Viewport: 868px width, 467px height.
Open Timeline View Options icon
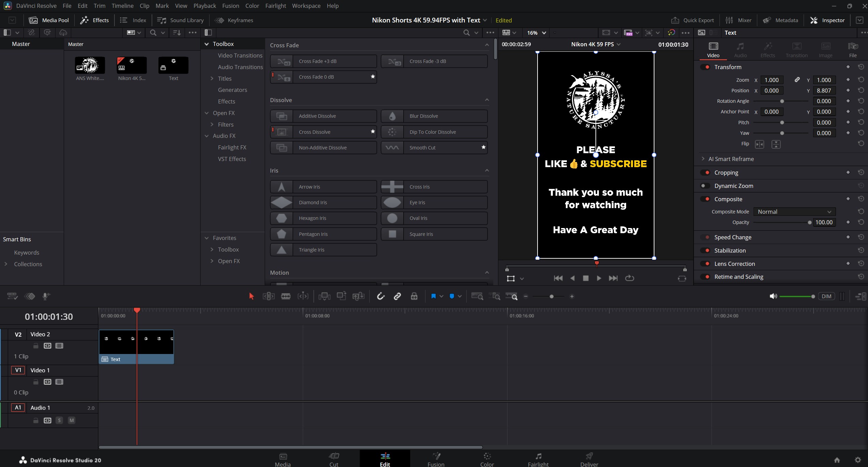coord(12,296)
